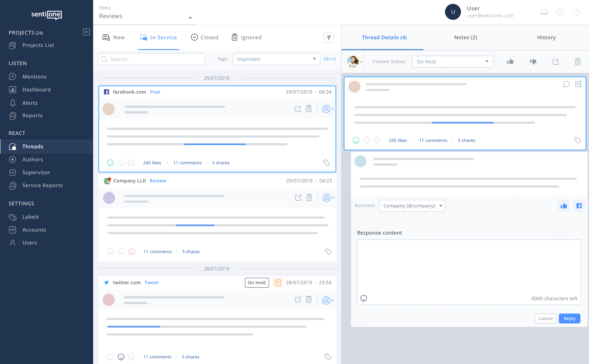Select the Authors sidebar icon
The height and width of the screenshot is (364, 589).
point(13,159)
